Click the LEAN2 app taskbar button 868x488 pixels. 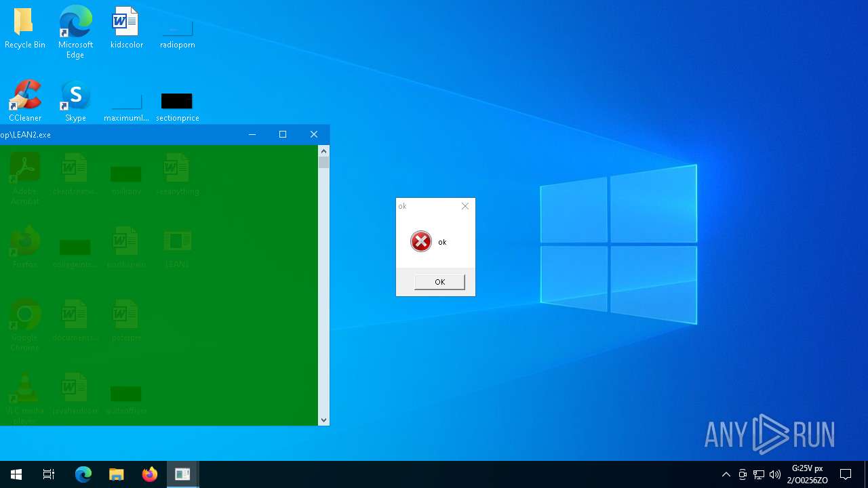pos(182,474)
